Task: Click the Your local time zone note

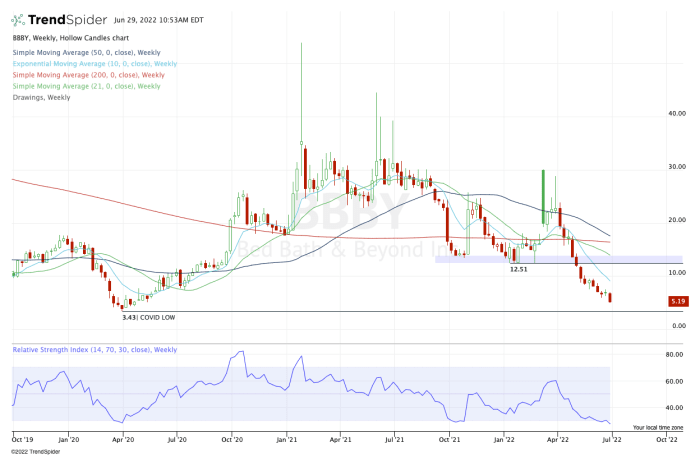Action: pyautogui.click(x=658, y=428)
